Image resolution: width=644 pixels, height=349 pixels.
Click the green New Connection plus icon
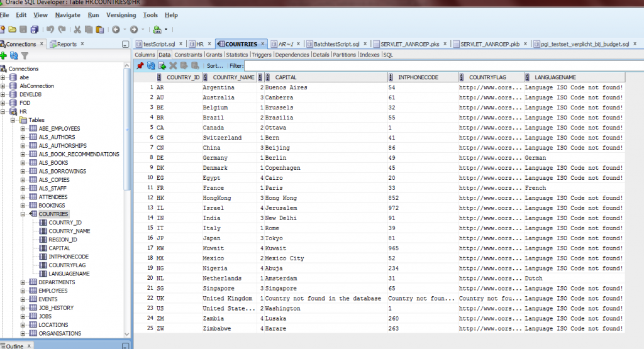4,56
